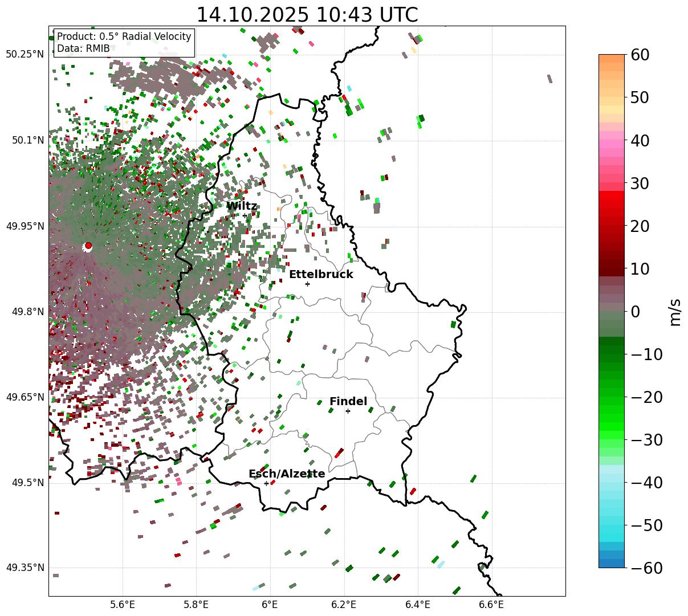This screenshot has width=688, height=616.
Task: Click the 49.5°N latitude label
Action: pos(28,483)
